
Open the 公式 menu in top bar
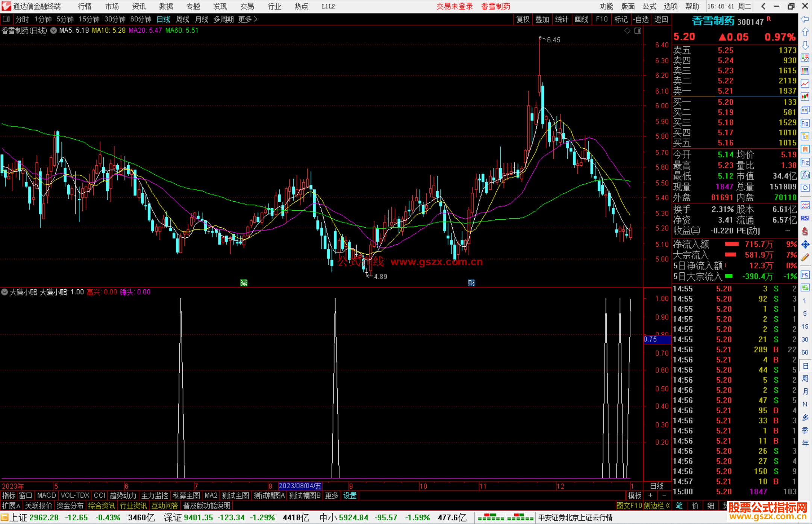[649, 6]
